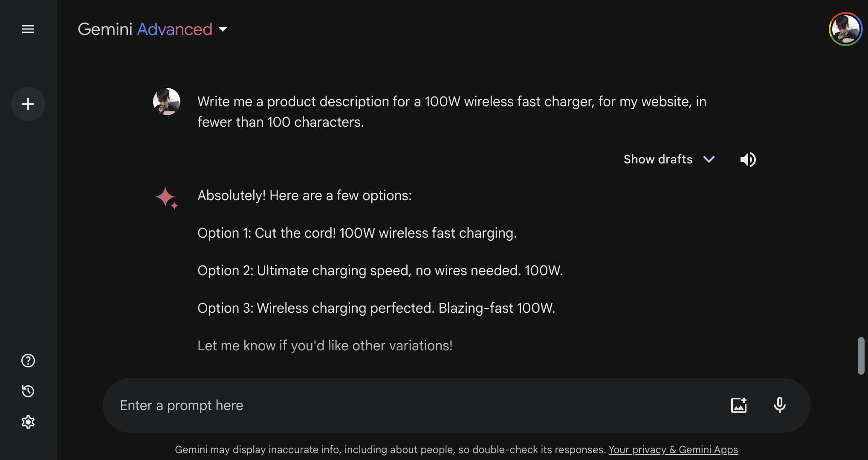868x460 pixels.
Task: Open the Settings gear icon
Action: pyautogui.click(x=28, y=422)
